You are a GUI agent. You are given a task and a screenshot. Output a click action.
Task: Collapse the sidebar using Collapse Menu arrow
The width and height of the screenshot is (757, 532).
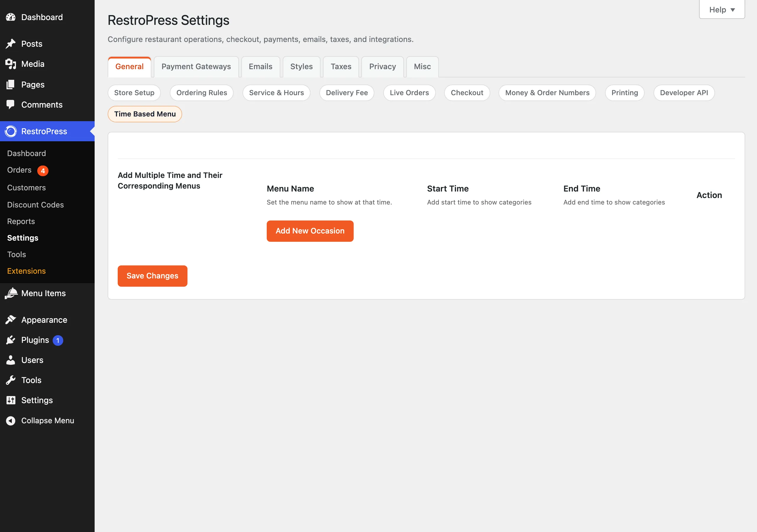click(x=11, y=421)
